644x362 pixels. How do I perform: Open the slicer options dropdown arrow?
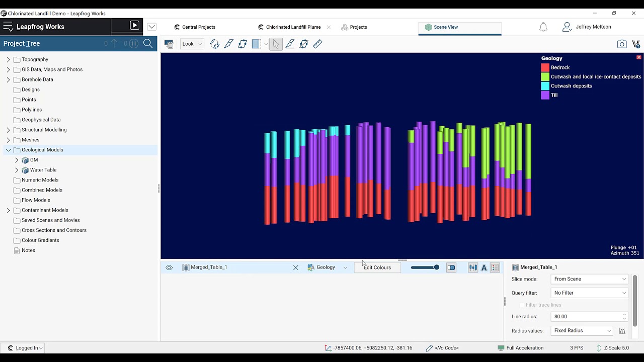[266, 44]
